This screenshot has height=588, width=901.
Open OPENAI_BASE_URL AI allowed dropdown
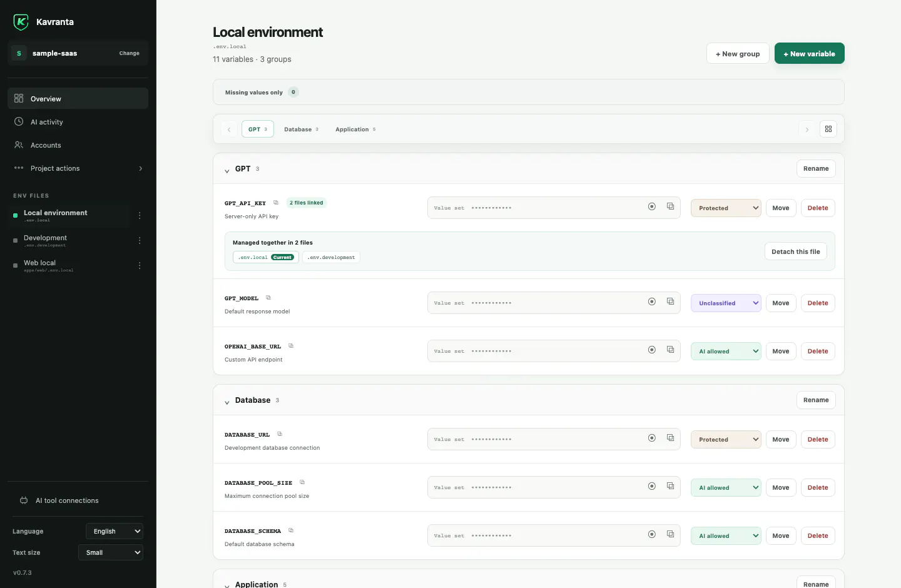pyautogui.click(x=726, y=351)
